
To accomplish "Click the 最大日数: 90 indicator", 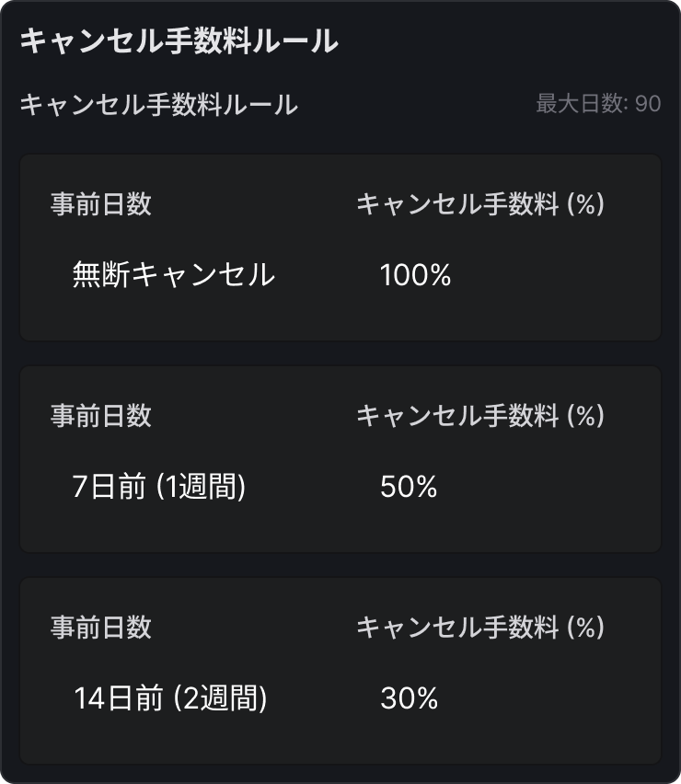I will tap(598, 104).
